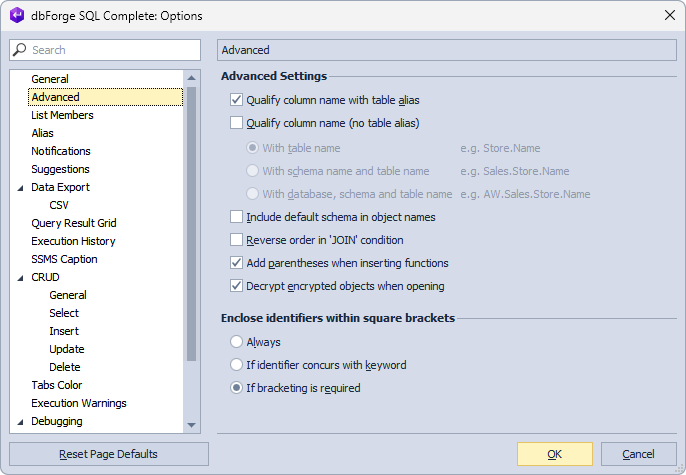Image resolution: width=686 pixels, height=475 pixels.
Task: Collapse the CRUD tree node
Action: [x=20, y=278]
